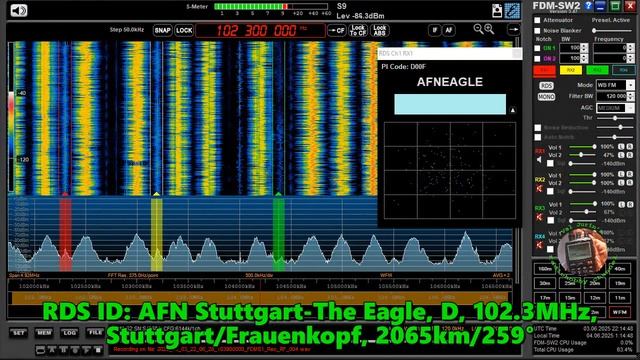Click the save-screenshot floppy icon
This screenshot has width=640, height=360.
pyautogui.click(x=497, y=10)
